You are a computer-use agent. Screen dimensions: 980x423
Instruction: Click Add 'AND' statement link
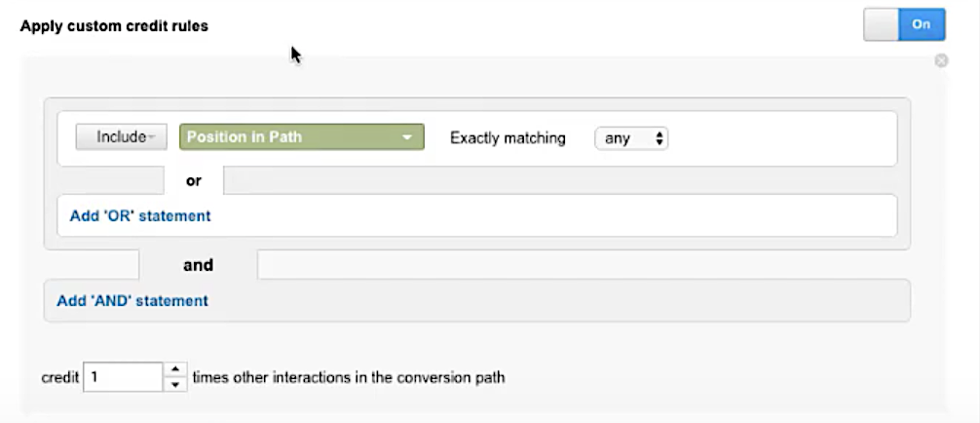(132, 301)
